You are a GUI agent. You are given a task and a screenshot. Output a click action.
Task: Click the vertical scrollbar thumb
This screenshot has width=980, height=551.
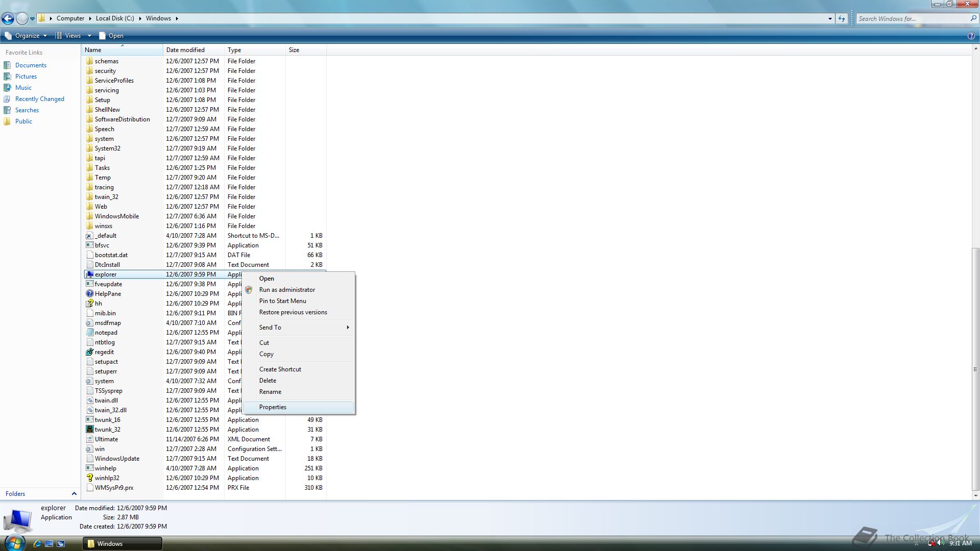[975, 369]
